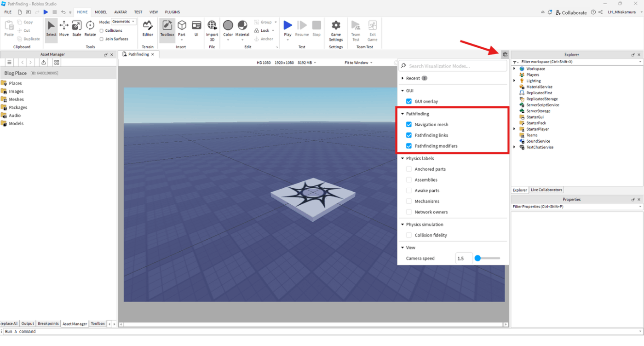644x346 pixels.
Task: Click the Filter Properties field
Action: point(577,207)
